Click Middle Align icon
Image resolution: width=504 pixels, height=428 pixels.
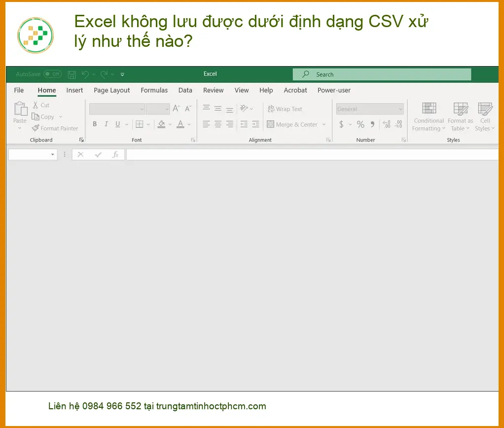tap(218, 108)
